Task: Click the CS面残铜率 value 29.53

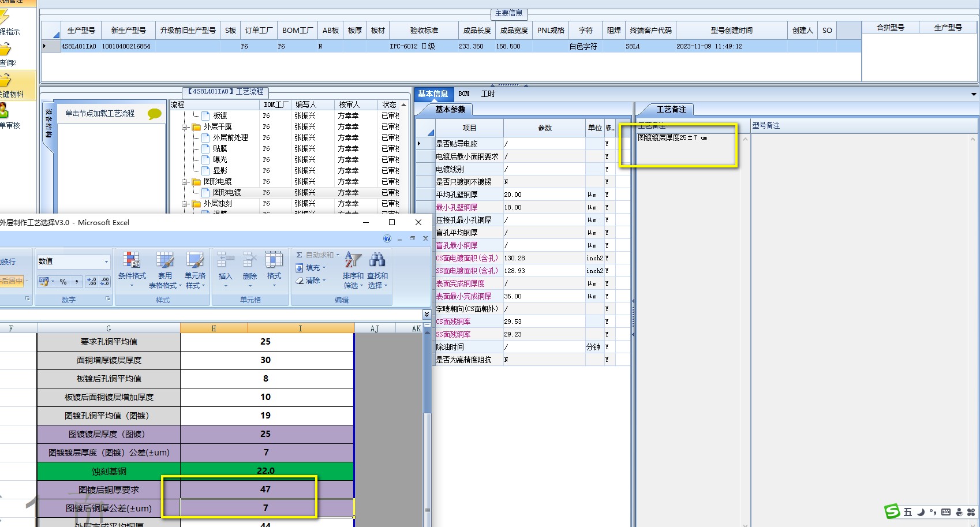Action: pyautogui.click(x=513, y=322)
